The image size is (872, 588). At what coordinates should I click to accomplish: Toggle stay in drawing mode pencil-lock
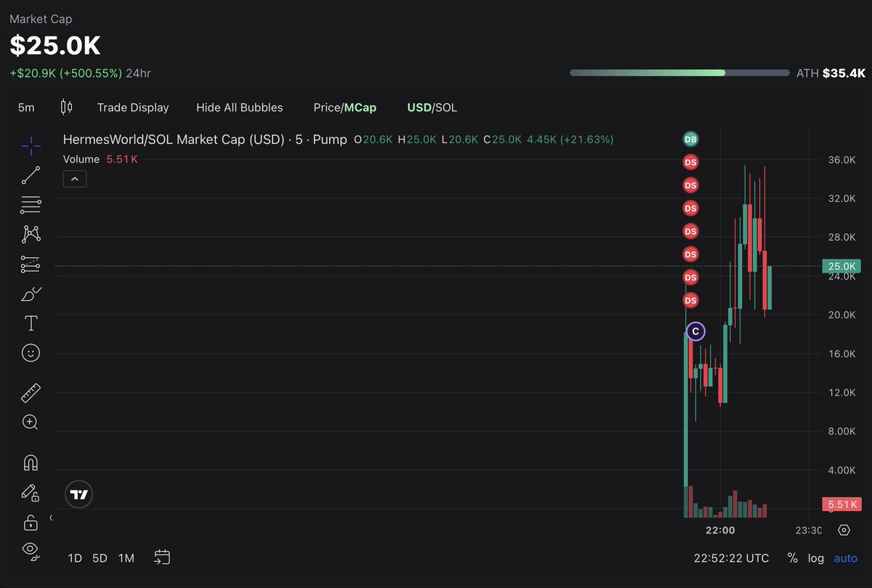(31, 493)
